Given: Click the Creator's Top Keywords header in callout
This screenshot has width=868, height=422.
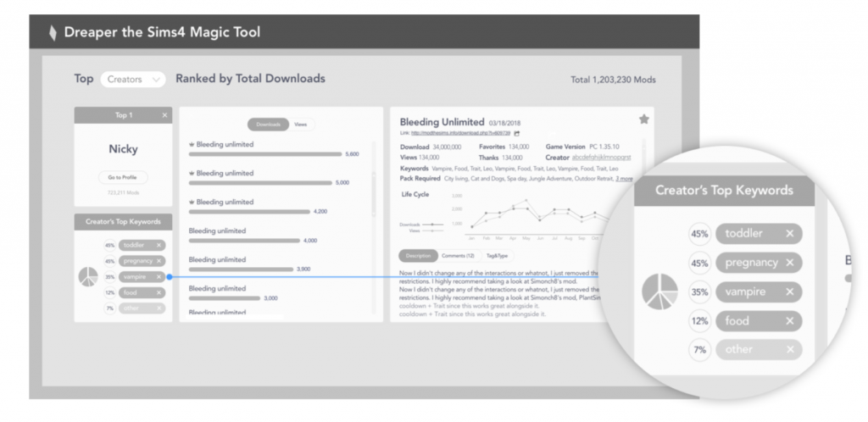Looking at the screenshot, I should point(724,191).
